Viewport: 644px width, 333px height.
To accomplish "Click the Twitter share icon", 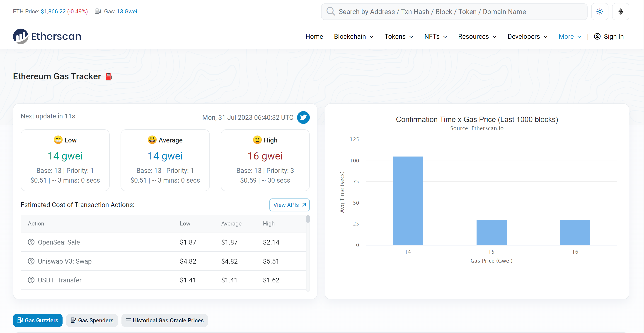I will [x=303, y=117].
